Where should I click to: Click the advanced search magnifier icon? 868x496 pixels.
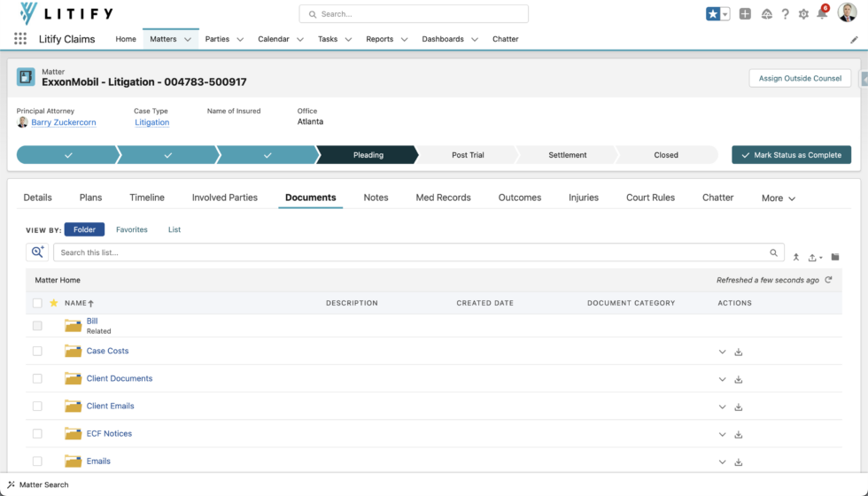point(37,252)
